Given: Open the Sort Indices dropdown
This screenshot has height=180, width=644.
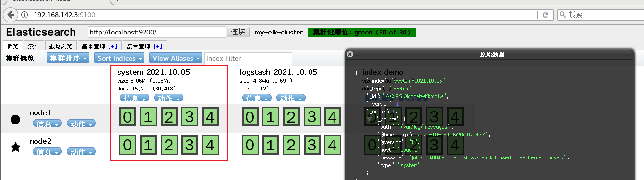Looking at the screenshot, I should coord(119,58).
